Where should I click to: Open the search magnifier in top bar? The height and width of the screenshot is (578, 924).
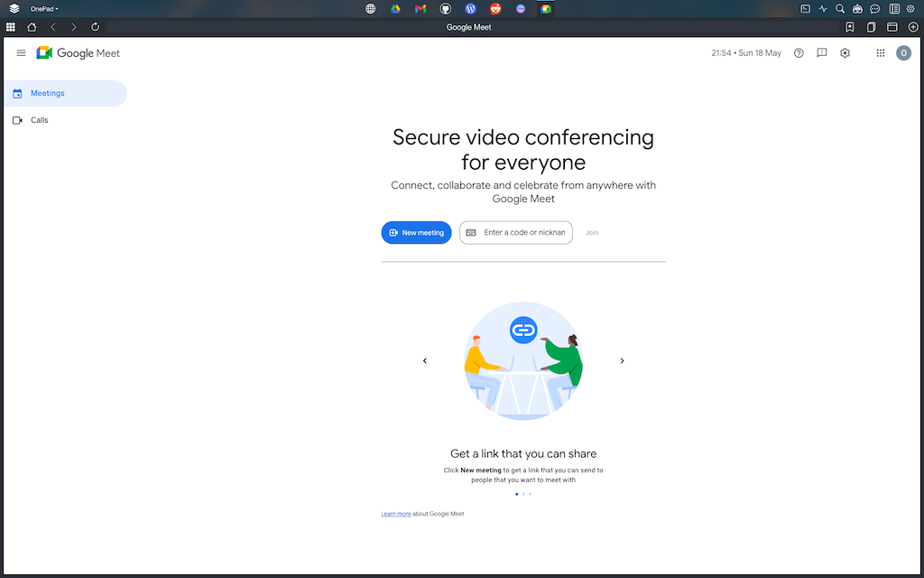[x=840, y=9]
